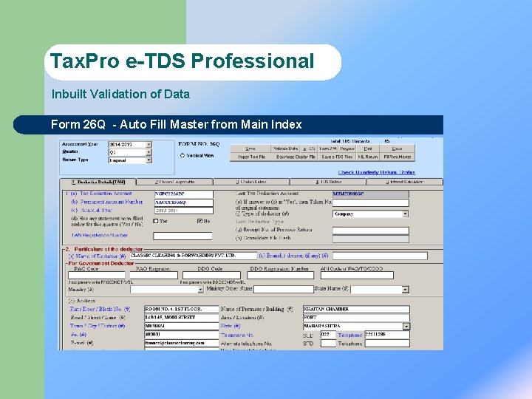This screenshot has height=399, width=532.
Task: Click the AIN Code input field
Action: pyautogui.click(x=357, y=275)
